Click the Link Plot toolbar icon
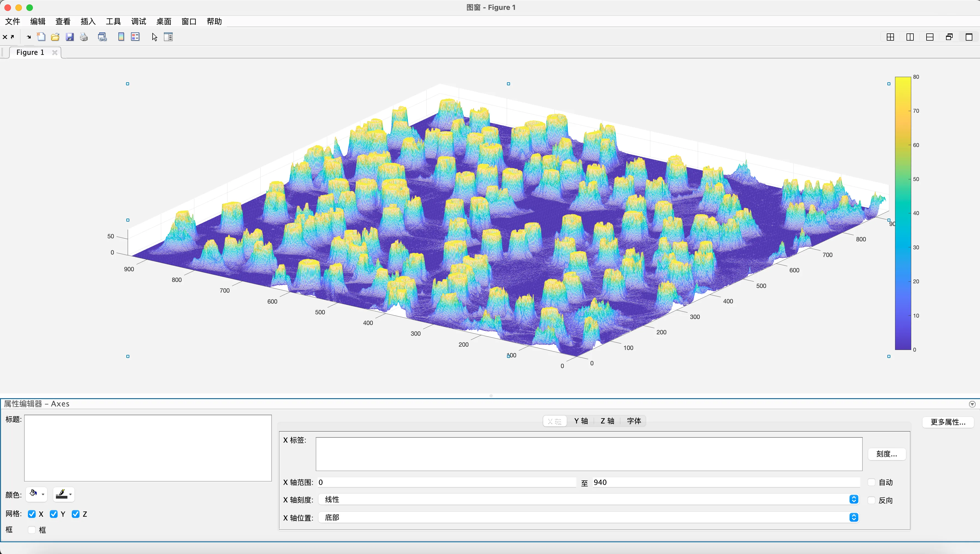 coord(102,37)
